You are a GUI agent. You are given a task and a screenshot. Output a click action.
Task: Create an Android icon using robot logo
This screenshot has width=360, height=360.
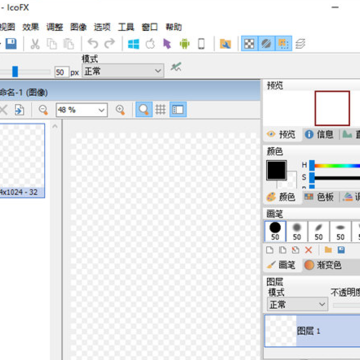184,44
